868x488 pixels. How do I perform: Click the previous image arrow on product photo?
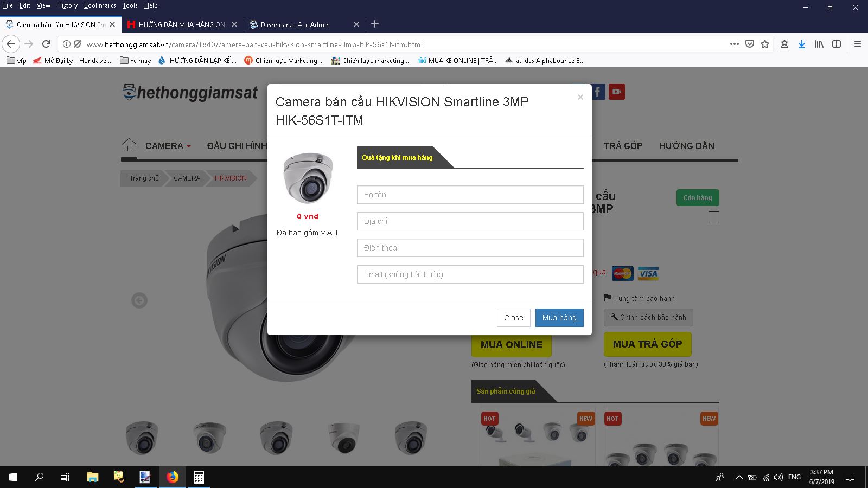click(x=139, y=300)
